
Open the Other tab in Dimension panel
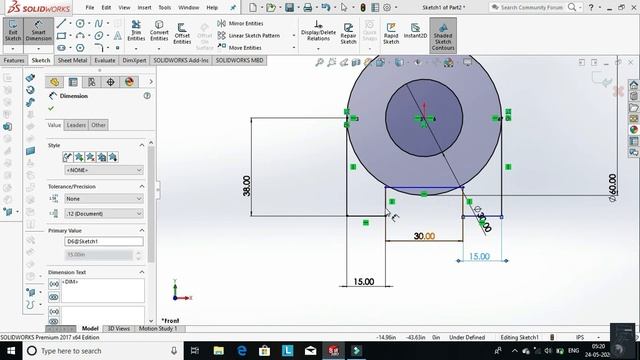98,125
